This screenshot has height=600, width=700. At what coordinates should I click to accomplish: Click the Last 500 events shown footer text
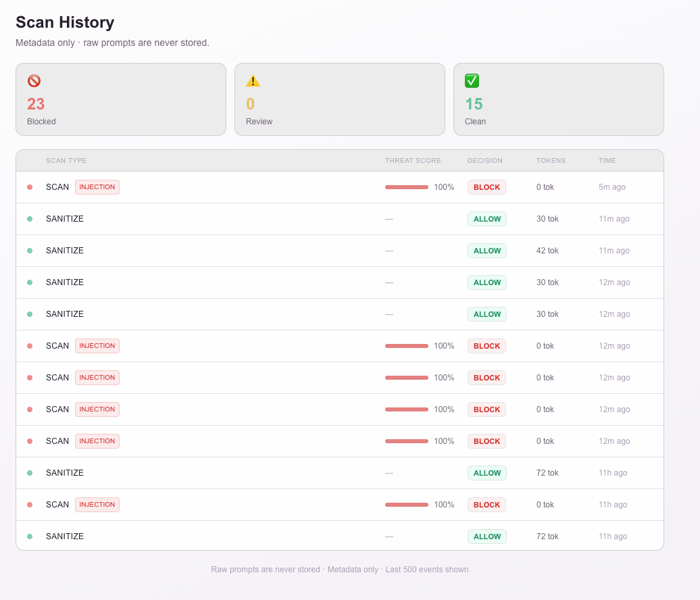pyautogui.click(x=427, y=570)
